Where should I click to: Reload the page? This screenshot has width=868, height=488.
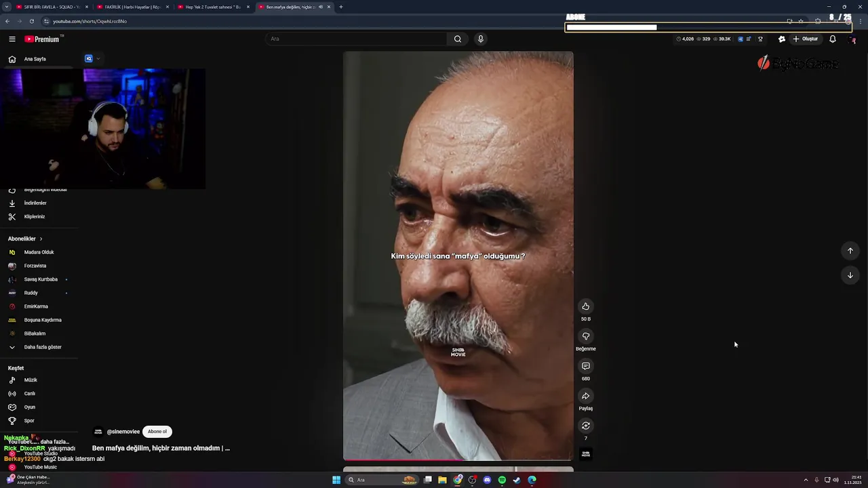[32, 21]
